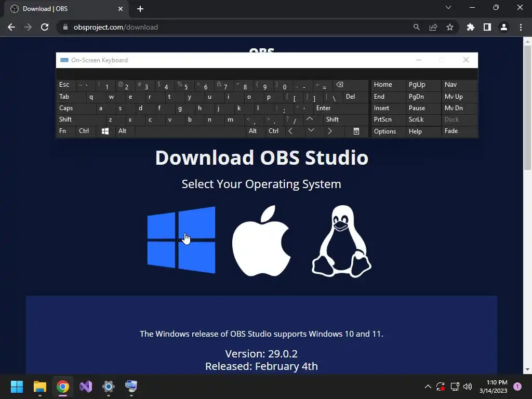This screenshot has height=399, width=532.
Task: Tap the Home key on the On-Screen Keyboard
Action: click(x=388, y=85)
